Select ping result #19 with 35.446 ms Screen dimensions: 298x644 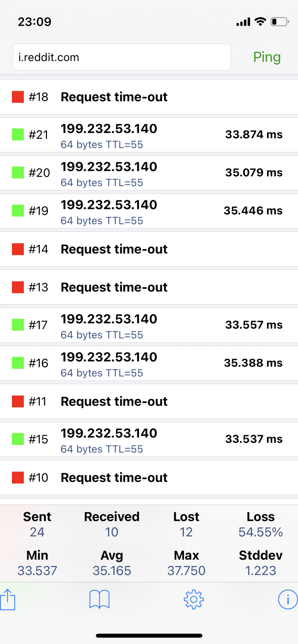pyautogui.click(x=149, y=211)
